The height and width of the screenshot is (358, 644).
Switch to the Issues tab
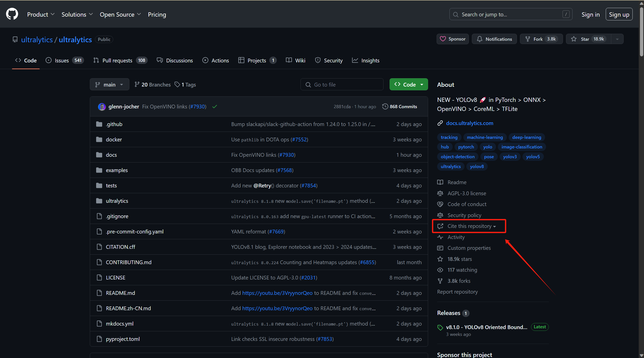coord(64,60)
